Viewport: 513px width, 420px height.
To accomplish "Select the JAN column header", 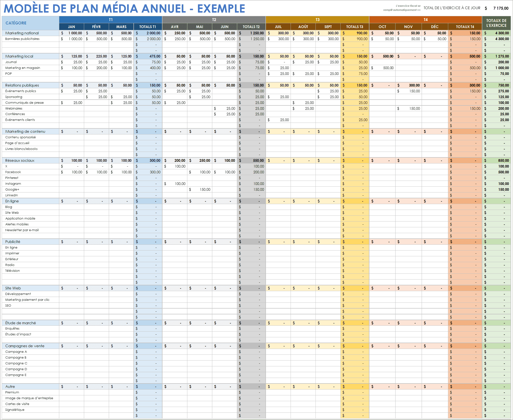I will (x=72, y=27).
